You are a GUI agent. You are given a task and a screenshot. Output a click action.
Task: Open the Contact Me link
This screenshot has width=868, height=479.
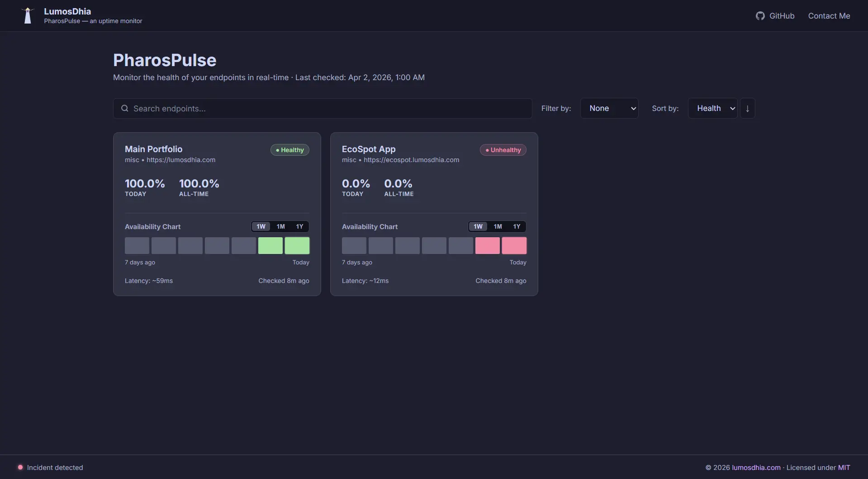[829, 16]
